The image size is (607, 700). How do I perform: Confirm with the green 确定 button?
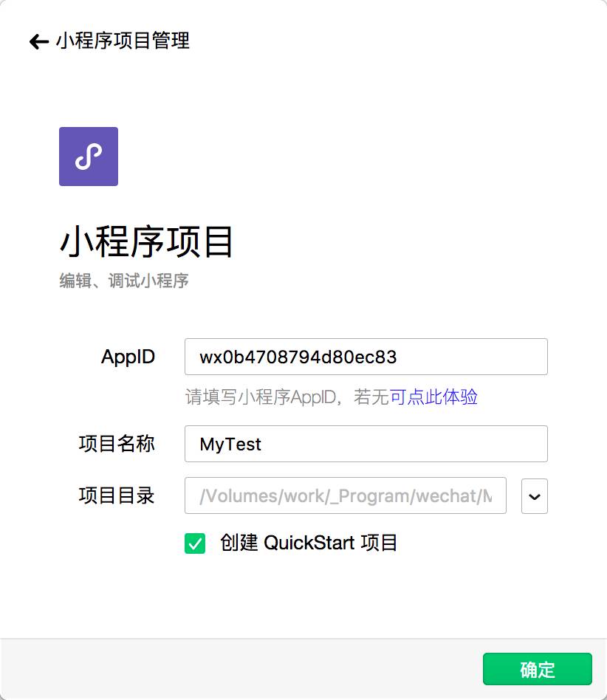click(538, 669)
